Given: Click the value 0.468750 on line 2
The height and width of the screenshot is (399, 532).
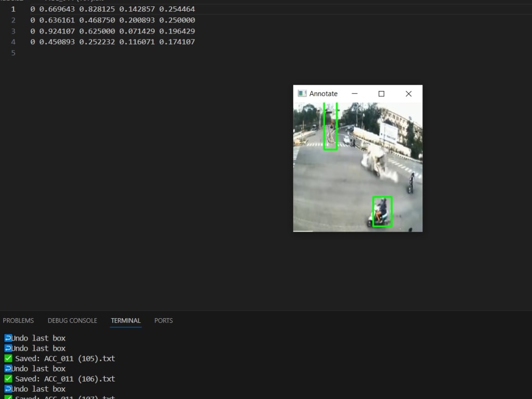Looking at the screenshot, I should 97,20.
